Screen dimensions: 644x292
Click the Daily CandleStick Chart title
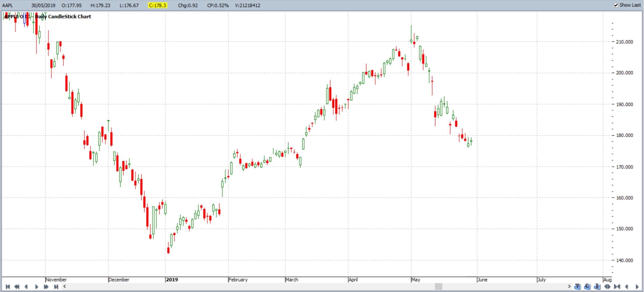click(x=63, y=16)
